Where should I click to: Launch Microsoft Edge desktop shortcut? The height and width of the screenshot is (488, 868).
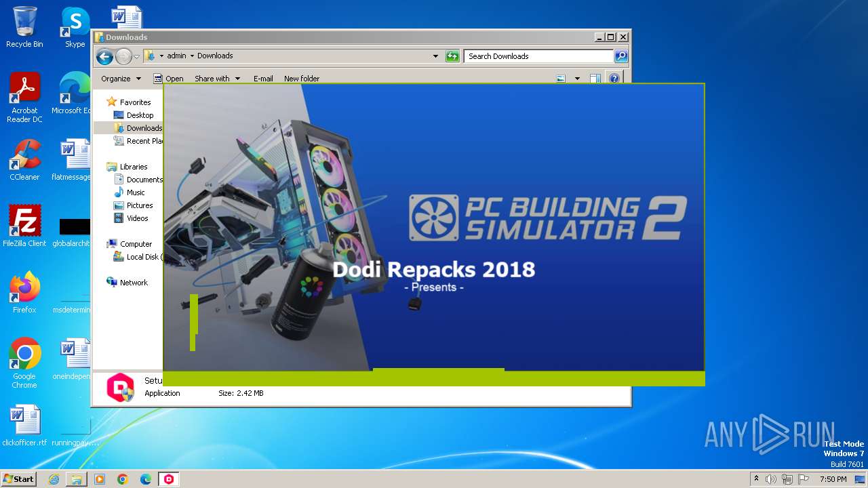pos(71,94)
